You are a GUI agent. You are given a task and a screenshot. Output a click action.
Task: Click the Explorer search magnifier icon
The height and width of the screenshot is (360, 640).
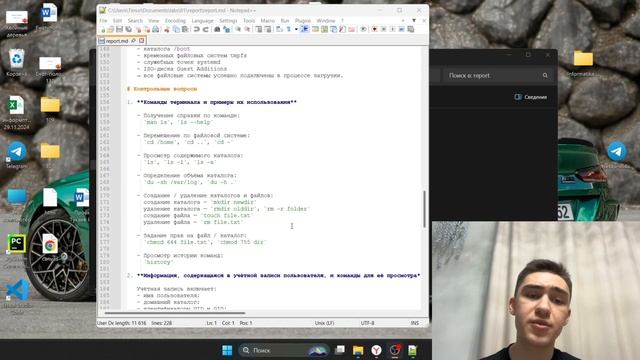[545, 76]
